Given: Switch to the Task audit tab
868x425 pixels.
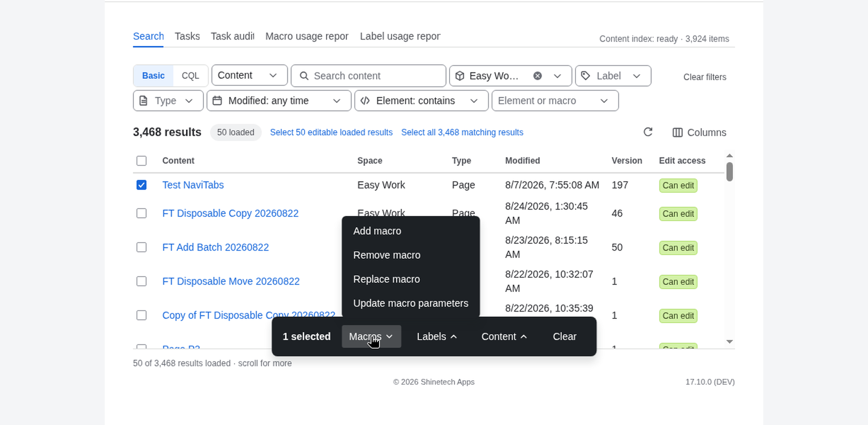Looking at the screenshot, I should 233,36.
